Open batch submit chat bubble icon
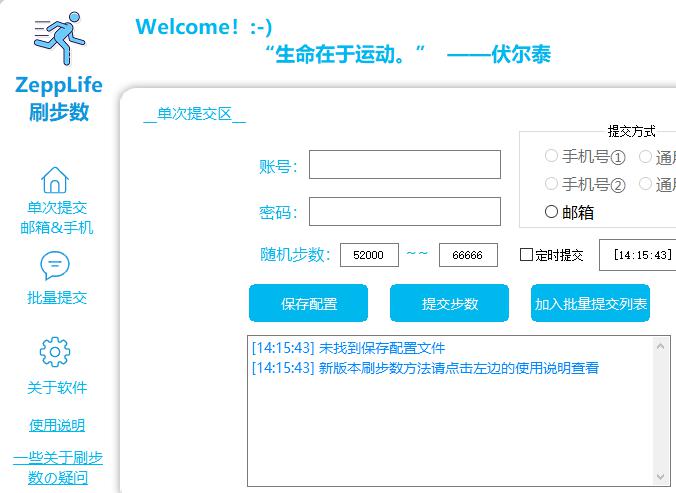The width and height of the screenshot is (676, 493). coord(55,266)
